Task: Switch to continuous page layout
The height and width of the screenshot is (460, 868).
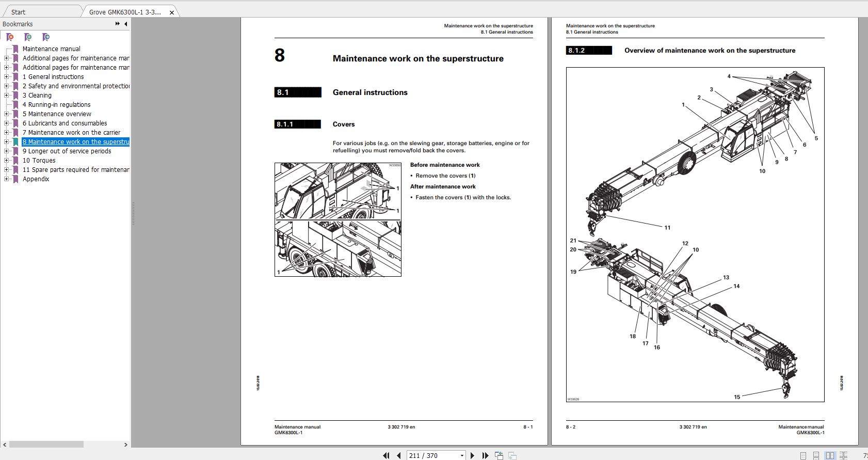Action: click(x=816, y=455)
